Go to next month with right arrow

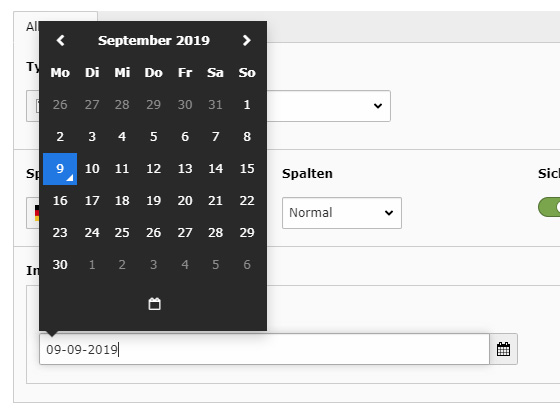[246, 40]
